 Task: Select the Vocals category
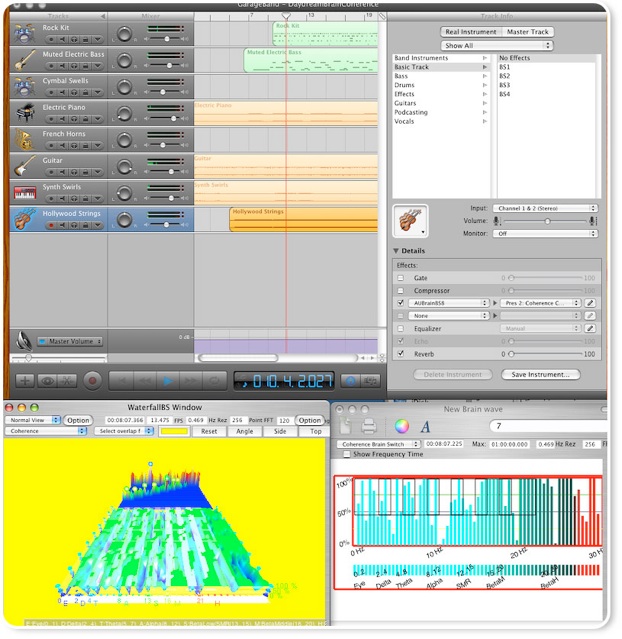(441, 121)
